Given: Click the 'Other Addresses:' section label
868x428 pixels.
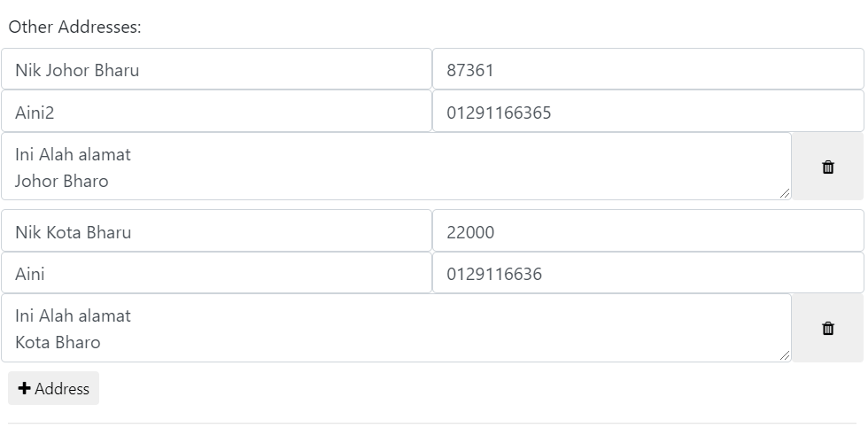Looking at the screenshot, I should point(74,27).
